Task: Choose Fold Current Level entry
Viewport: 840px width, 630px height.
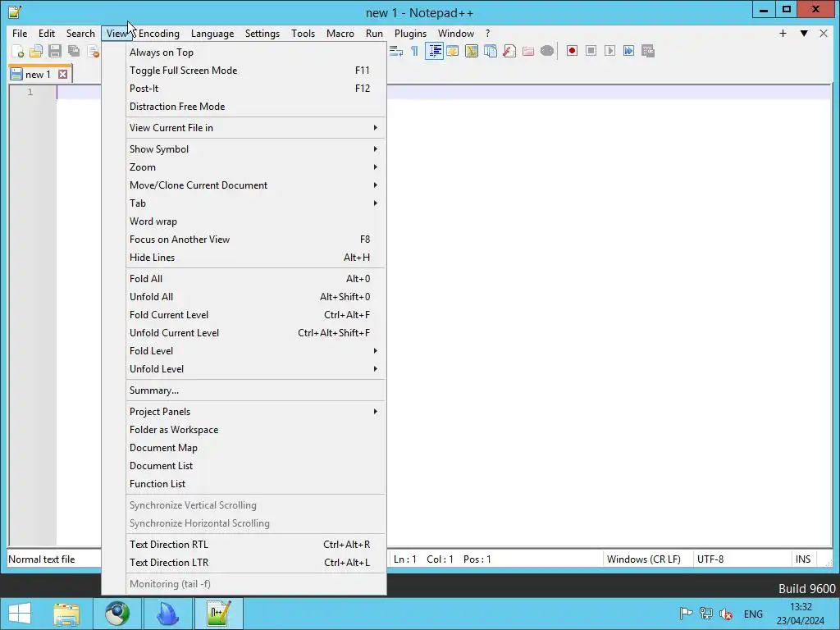Action: click(256, 315)
